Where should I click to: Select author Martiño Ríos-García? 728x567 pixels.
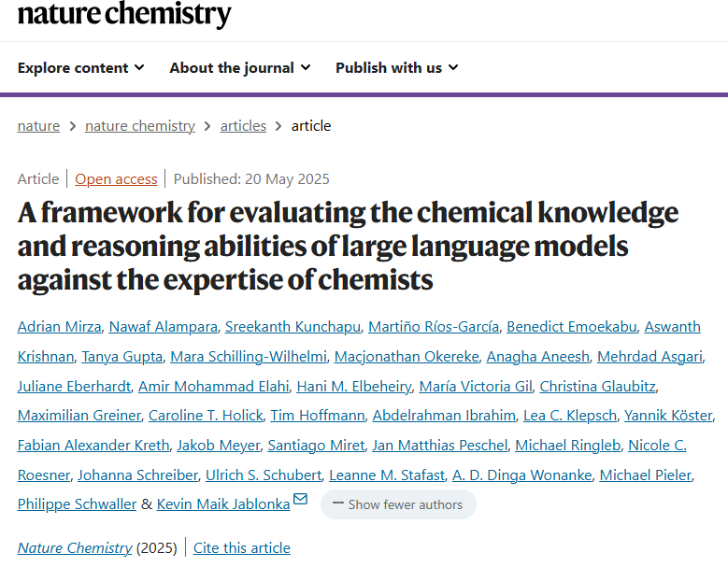(x=434, y=327)
